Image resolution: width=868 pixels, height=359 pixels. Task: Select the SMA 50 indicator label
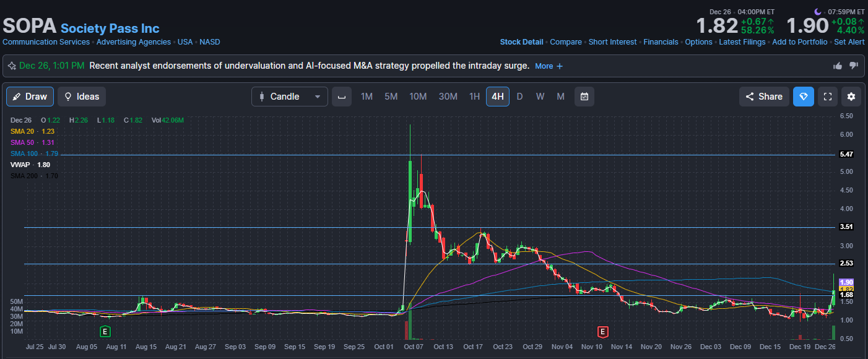point(33,142)
